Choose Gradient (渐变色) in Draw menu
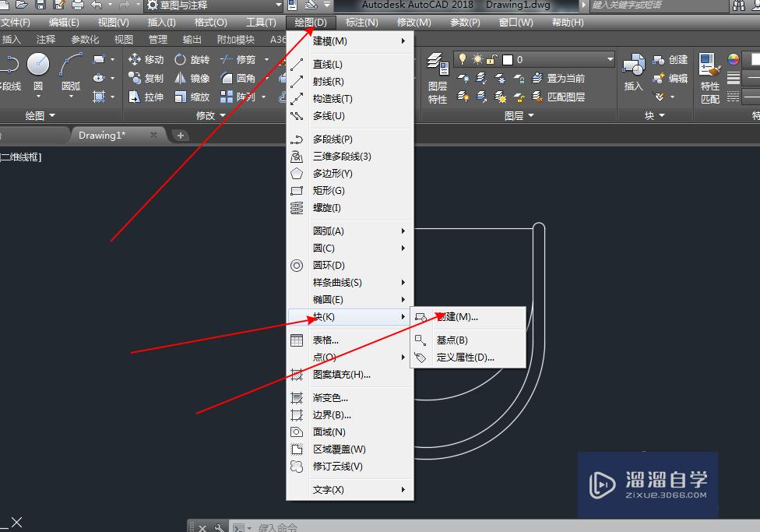760x532 pixels. pyautogui.click(x=350, y=398)
